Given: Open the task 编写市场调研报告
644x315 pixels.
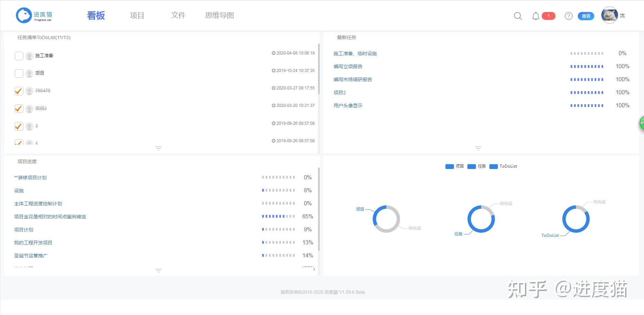Looking at the screenshot, I should [x=353, y=80].
